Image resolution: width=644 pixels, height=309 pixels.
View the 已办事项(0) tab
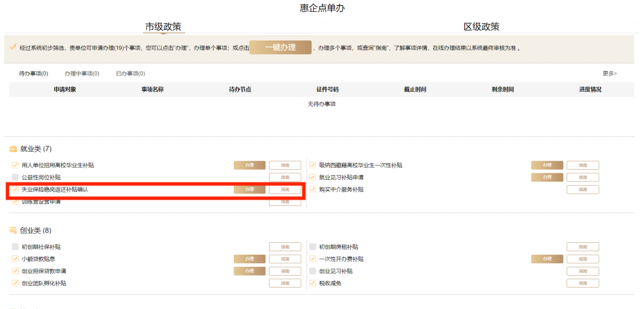point(131,74)
